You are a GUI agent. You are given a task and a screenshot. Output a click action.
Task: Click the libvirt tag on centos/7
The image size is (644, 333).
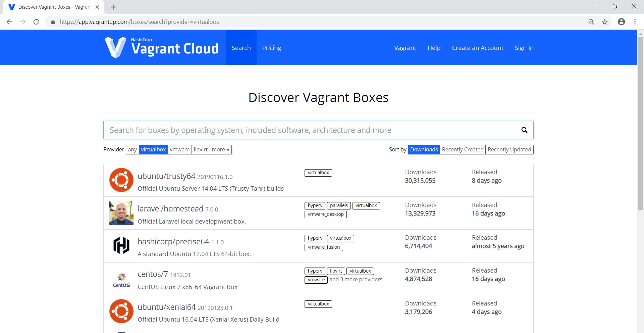pyautogui.click(x=336, y=271)
